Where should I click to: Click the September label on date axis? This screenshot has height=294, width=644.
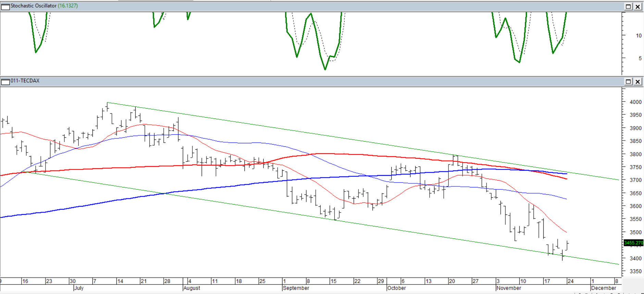coord(296,288)
